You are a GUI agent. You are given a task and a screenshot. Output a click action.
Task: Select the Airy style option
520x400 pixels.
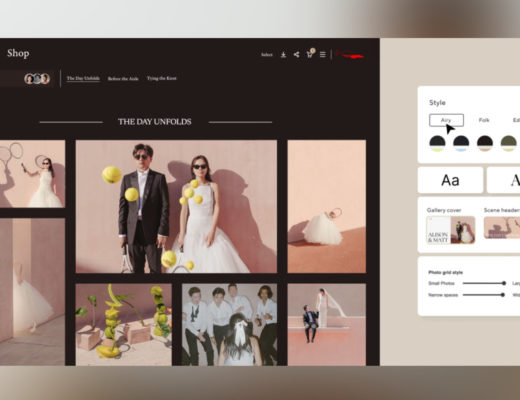coord(446,120)
